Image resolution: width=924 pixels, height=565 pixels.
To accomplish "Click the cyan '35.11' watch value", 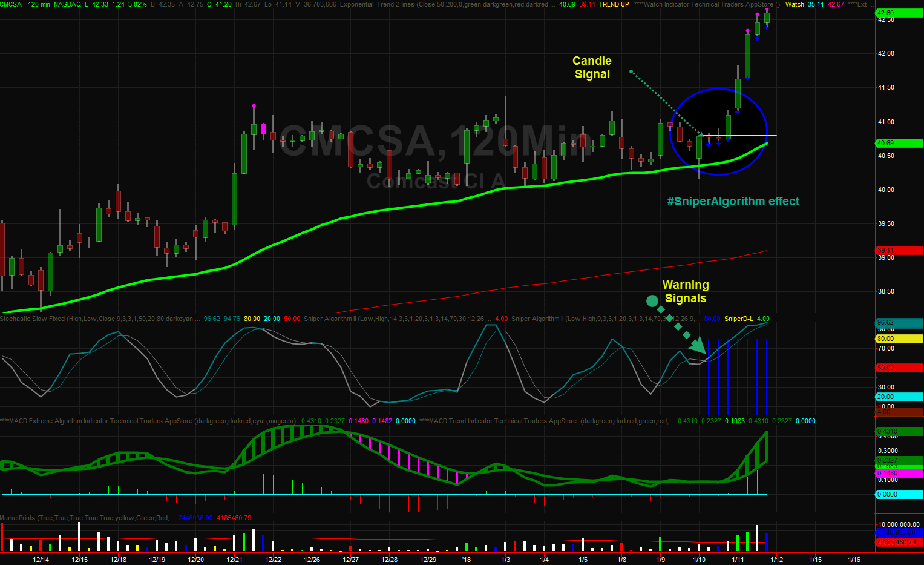I will point(816,4).
